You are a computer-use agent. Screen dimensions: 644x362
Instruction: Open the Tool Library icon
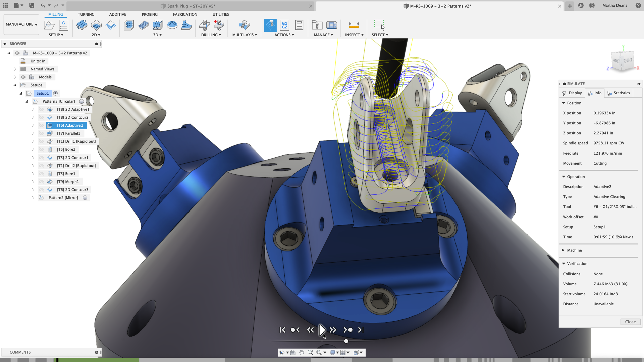pyautogui.click(x=317, y=25)
